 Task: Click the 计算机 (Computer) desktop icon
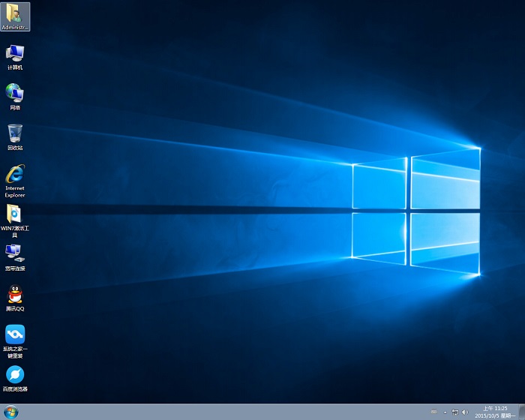14,52
